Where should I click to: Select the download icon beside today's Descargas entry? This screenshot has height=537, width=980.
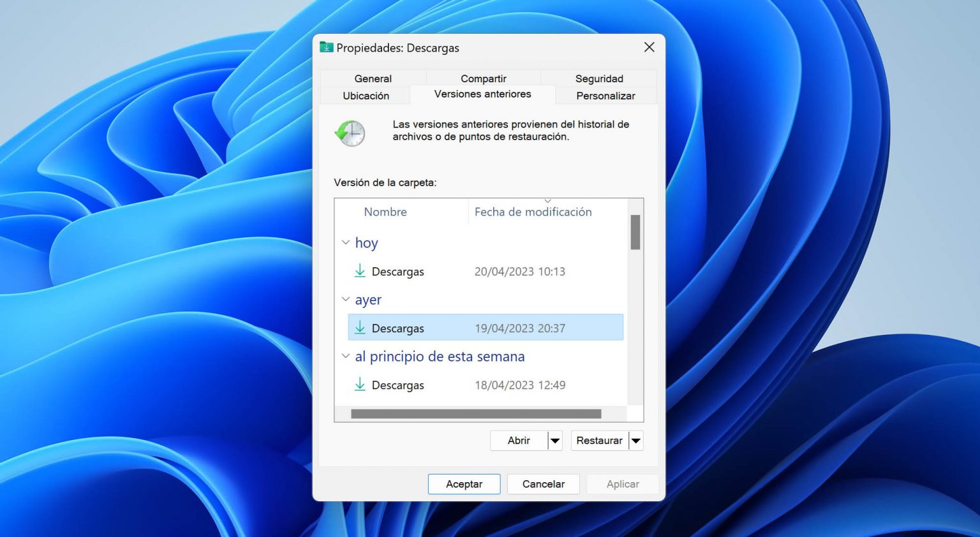[360, 271]
